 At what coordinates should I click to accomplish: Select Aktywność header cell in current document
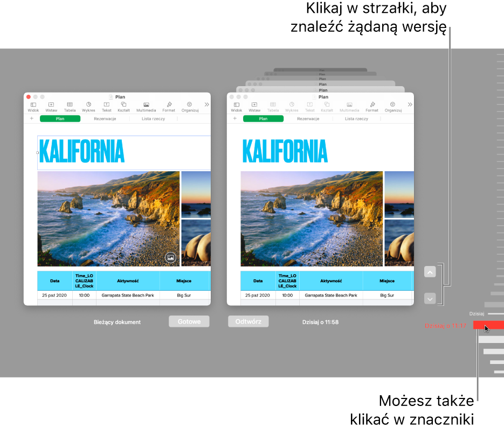point(128,281)
